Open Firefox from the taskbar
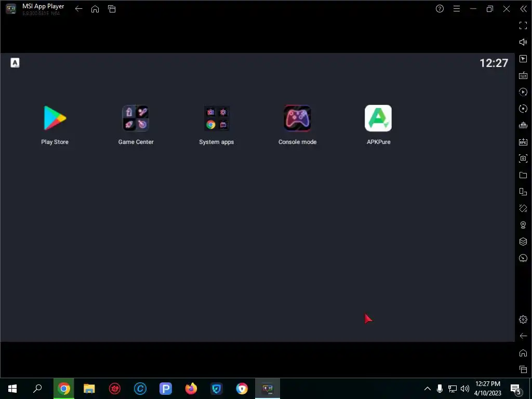Screen dimensions: 532x399 191,389
